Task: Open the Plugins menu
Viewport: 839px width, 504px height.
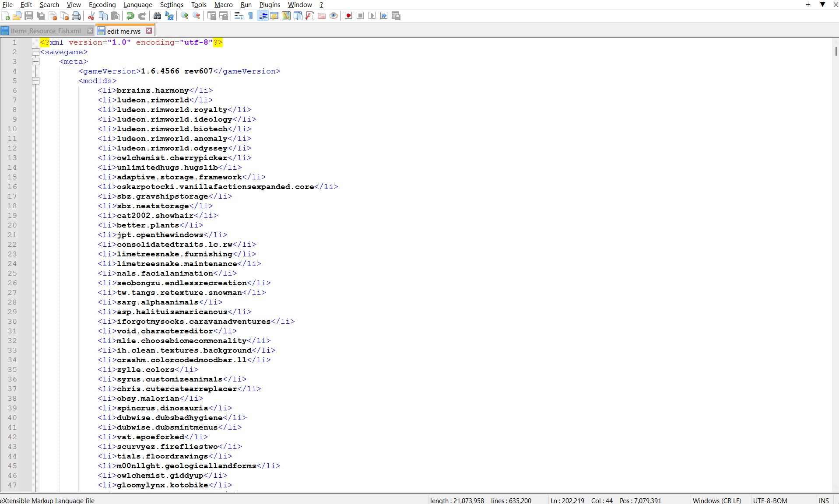Action: pos(270,5)
